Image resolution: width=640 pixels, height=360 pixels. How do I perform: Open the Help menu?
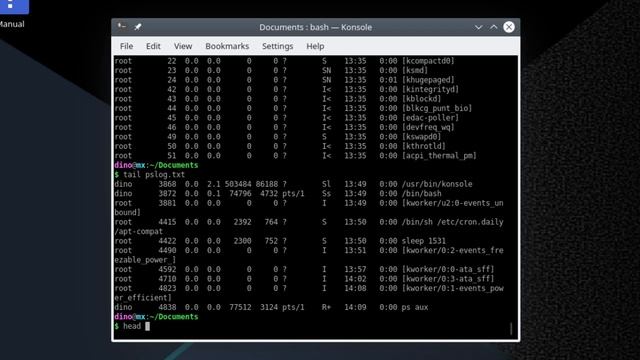coord(315,46)
